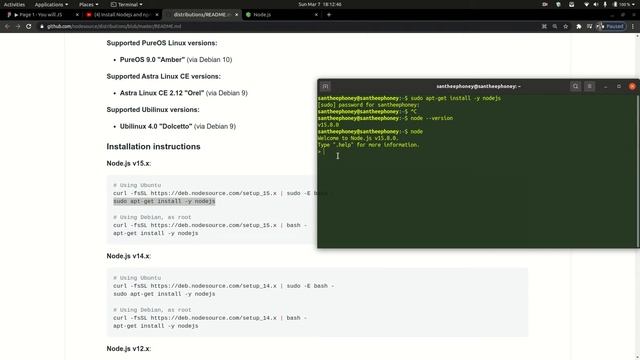Click the shield tray icon
640x360 pixels.
tap(558, 4)
